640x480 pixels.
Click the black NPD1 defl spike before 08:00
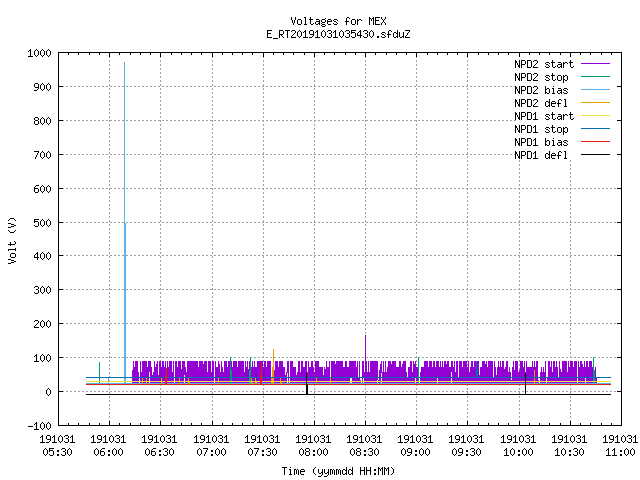(307, 383)
